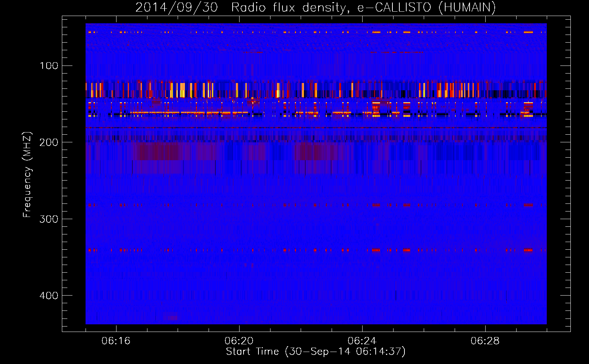Viewport: 589px width, 364px height.
Task: Click the 06:28 time tick label
Action: pos(485,341)
